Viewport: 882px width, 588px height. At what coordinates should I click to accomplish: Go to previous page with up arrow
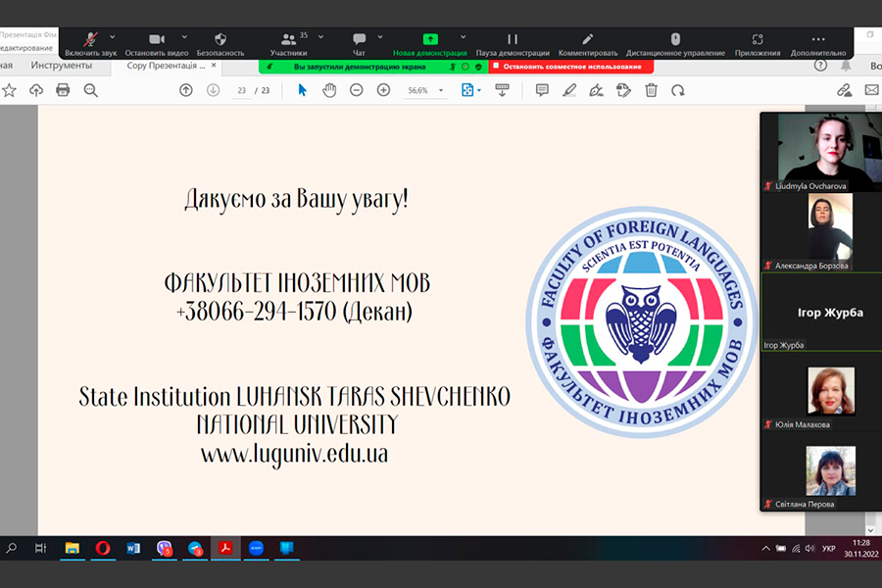coord(186,90)
